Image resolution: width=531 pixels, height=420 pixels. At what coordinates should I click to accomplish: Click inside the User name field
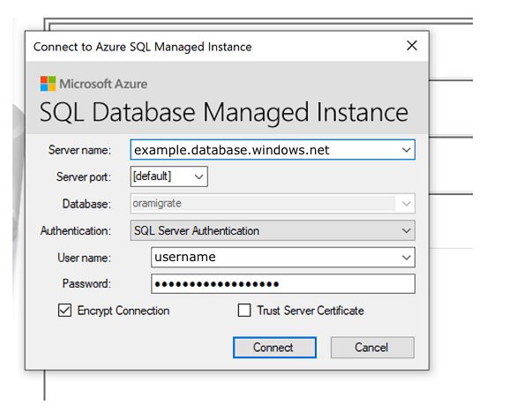273,258
